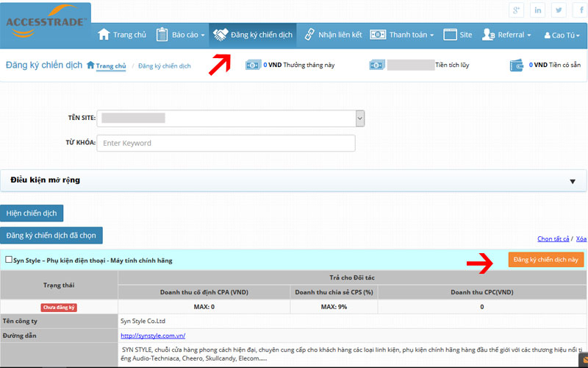Image resolution: width=588 pixels, height=368 pixels.
Task: Click the wallet icon for Tiền có sẵn
Action: click(517, 66)
